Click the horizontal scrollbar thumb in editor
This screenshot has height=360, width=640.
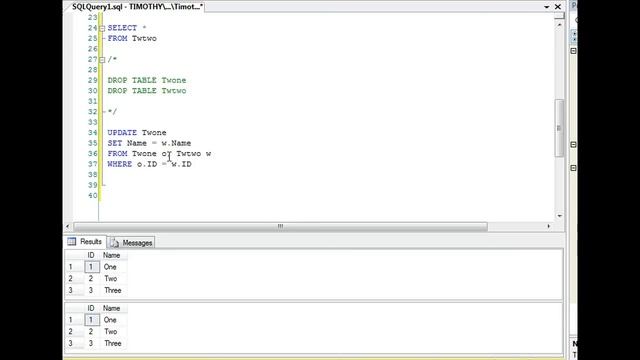pyautogui.click(x=280, y=226)
